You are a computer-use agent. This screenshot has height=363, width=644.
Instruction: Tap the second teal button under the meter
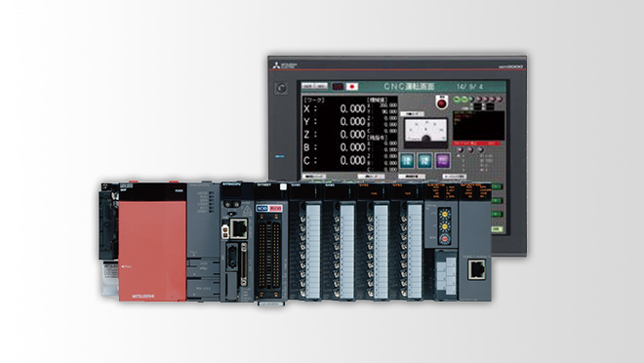pos(424,160)
